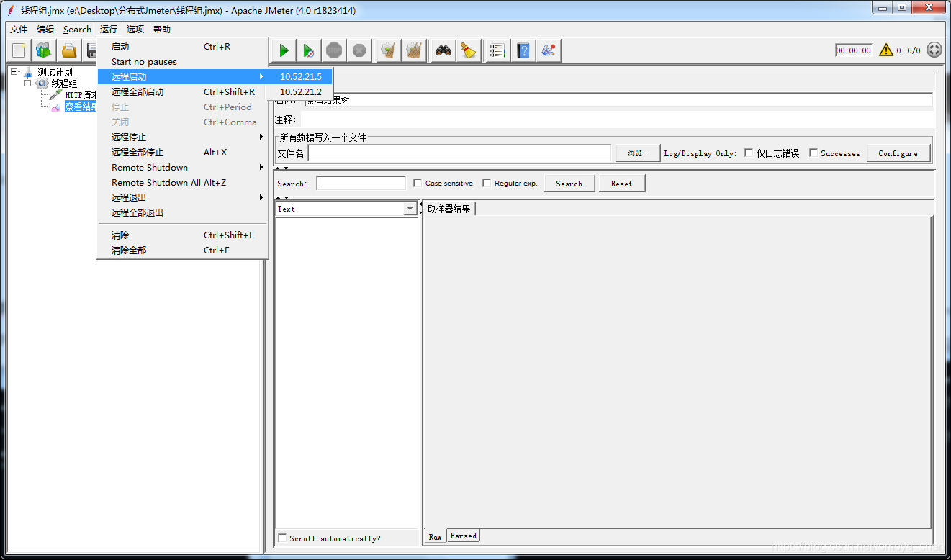Select the 线程组 tree item
This screenshot has height=560, width=951.
tap(64, 83)
